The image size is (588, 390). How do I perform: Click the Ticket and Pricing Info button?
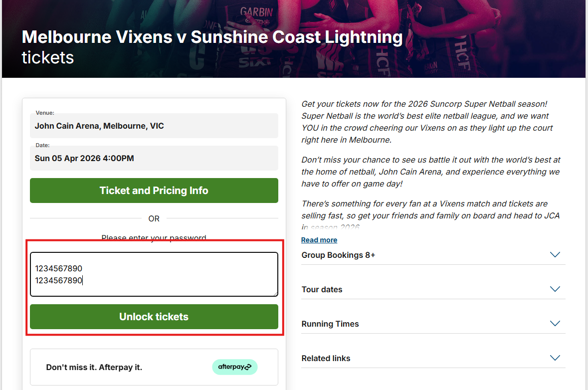click(x=154, y=191)
